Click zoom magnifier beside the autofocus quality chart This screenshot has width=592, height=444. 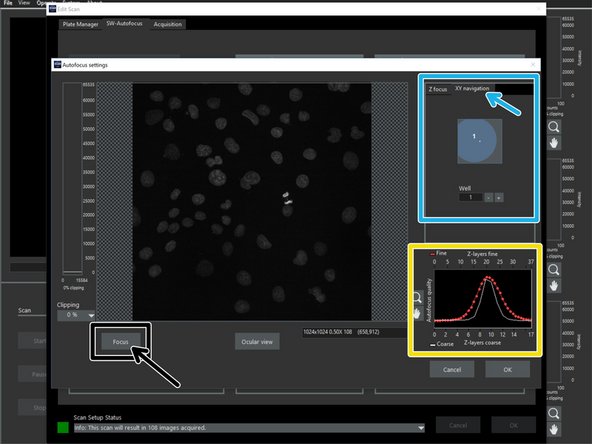tap(418, 298)
